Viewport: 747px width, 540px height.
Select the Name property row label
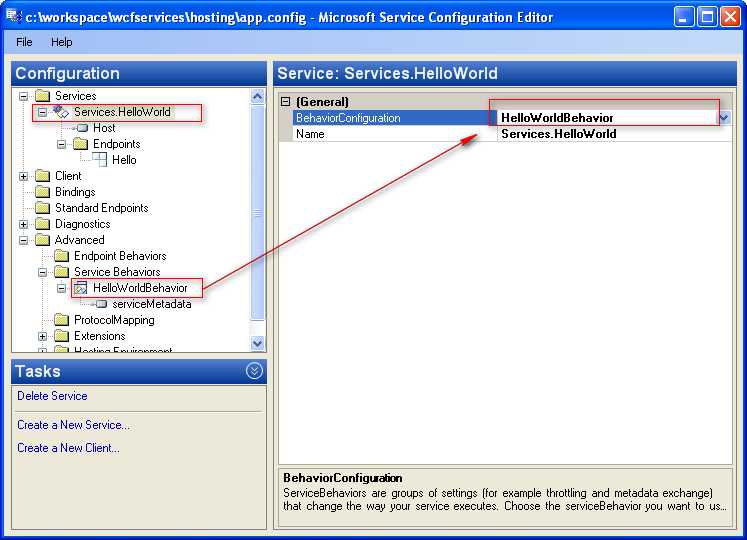(310, 134)
